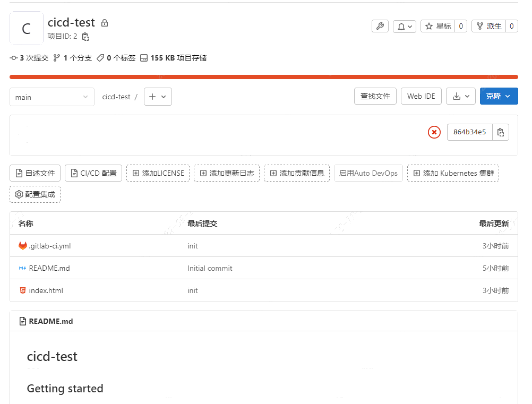Click the orange language bar
Viewport: 532px width, 404px height.
coord(263,77)
